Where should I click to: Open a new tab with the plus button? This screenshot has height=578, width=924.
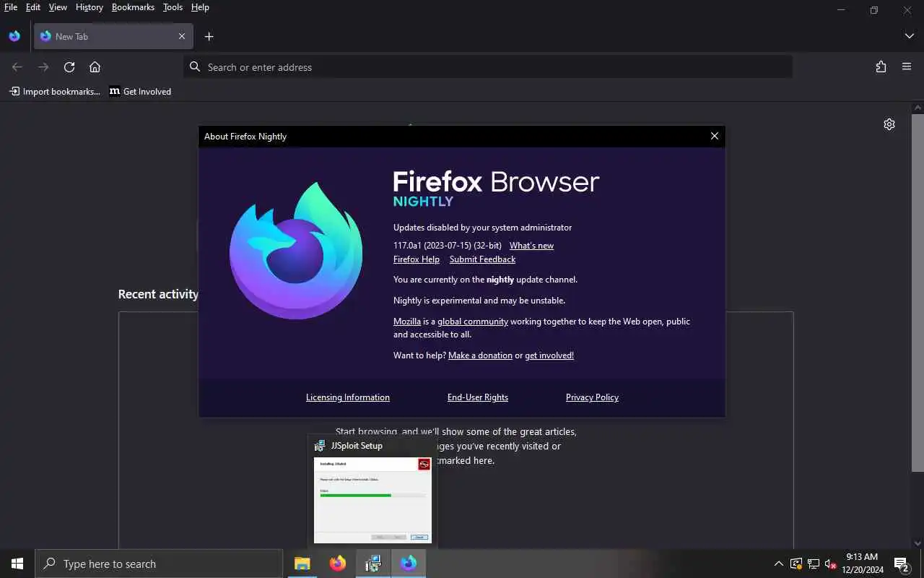click(209, 36)
